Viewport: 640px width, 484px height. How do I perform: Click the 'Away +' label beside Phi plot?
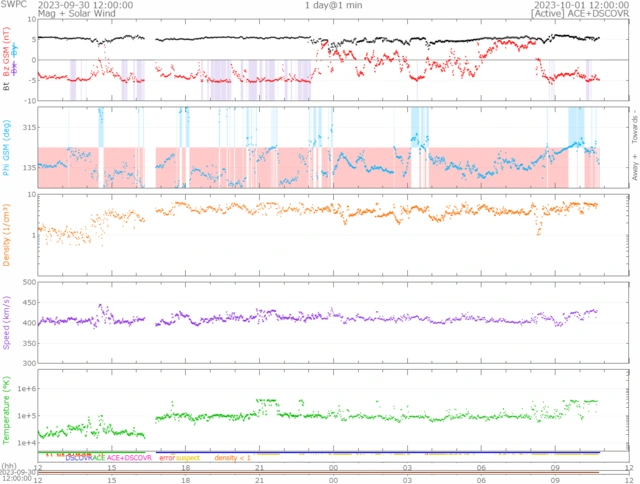point(634,167)
